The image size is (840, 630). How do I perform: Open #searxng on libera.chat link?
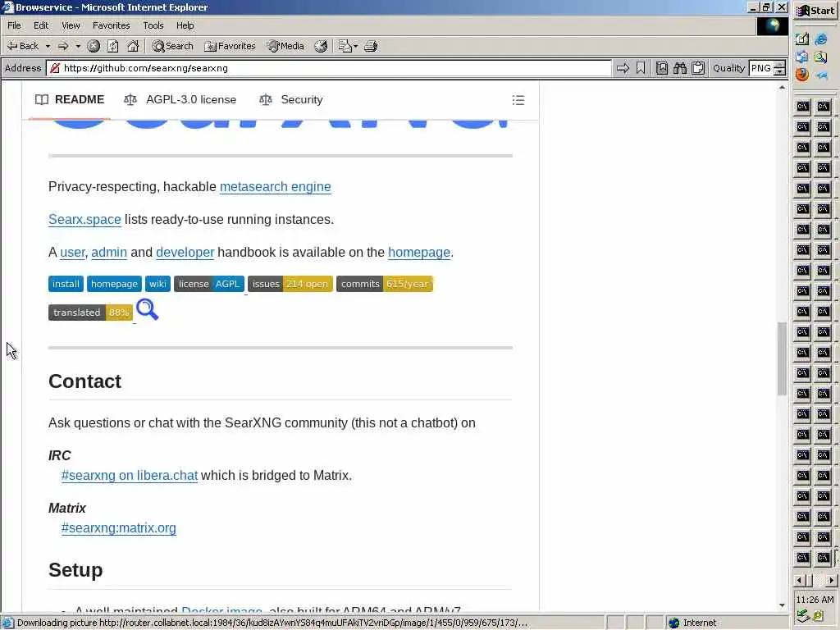point(130,476)
